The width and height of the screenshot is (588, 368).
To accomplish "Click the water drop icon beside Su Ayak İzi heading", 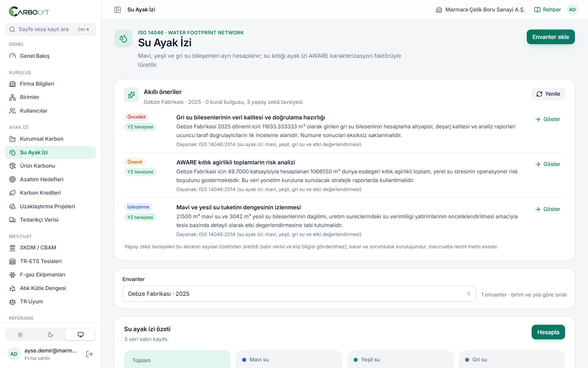I will coord(123,38).
